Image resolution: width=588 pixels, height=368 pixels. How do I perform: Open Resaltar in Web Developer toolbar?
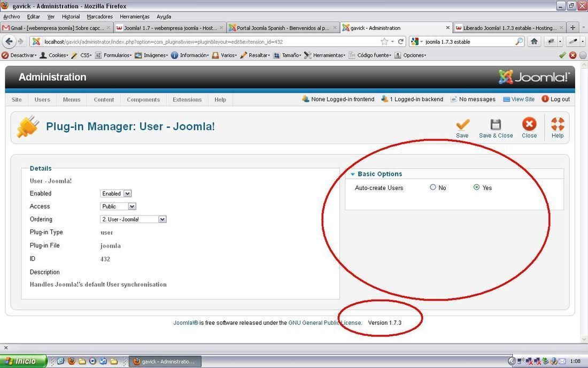[255, 55]
